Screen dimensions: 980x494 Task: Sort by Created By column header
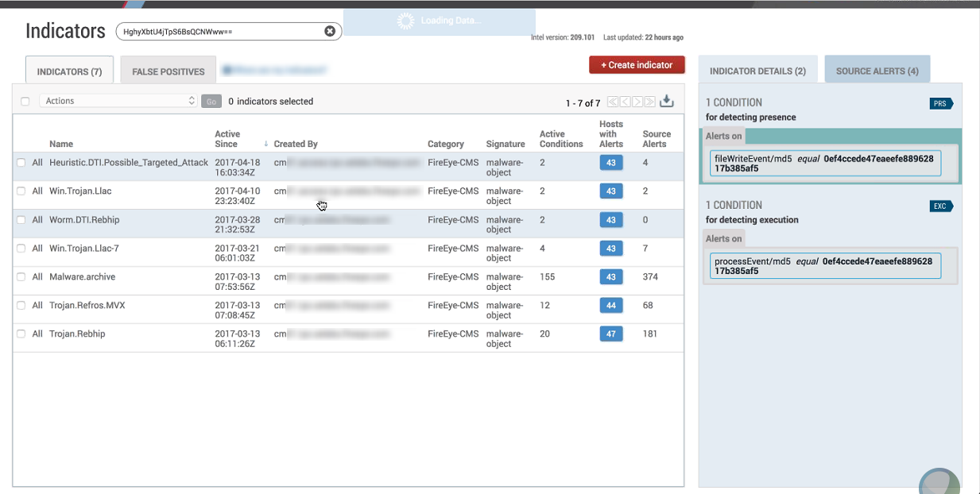pos(296,145)
